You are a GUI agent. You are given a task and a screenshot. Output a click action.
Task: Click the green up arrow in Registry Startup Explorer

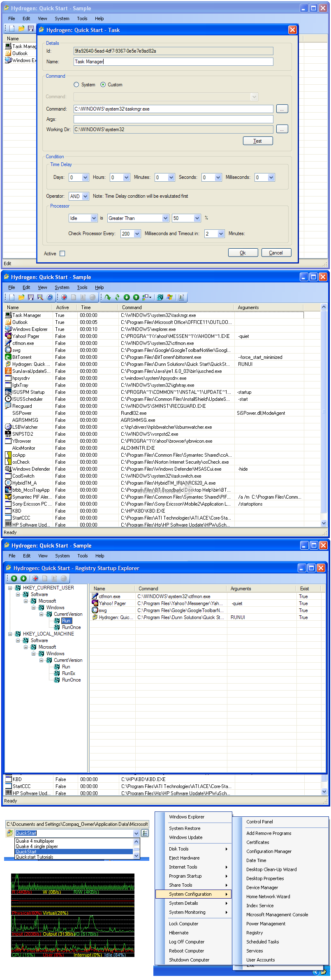[x=14, y=578]
